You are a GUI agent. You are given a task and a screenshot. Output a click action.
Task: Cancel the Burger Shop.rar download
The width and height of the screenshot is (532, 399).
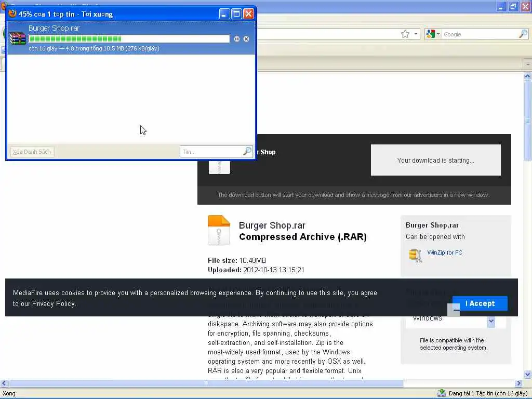tap(246, 39)
